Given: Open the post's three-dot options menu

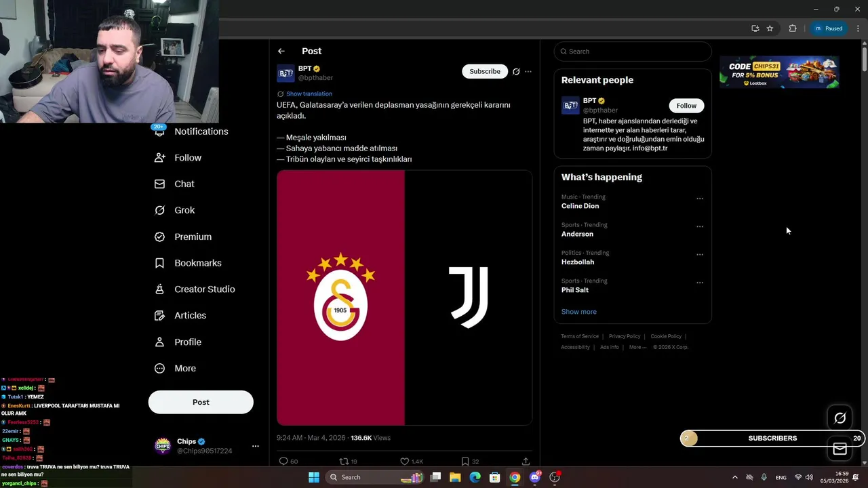Looking at the screenshot, I should click(x=528, y=71).
